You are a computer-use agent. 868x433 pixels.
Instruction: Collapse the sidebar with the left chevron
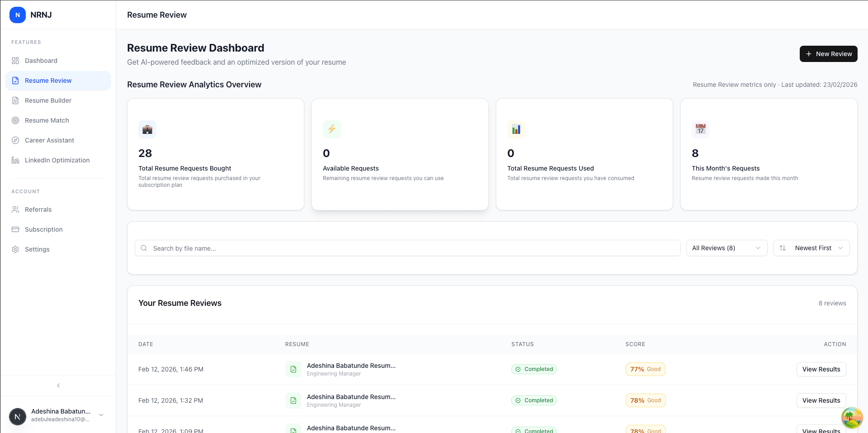click(58, 385)
